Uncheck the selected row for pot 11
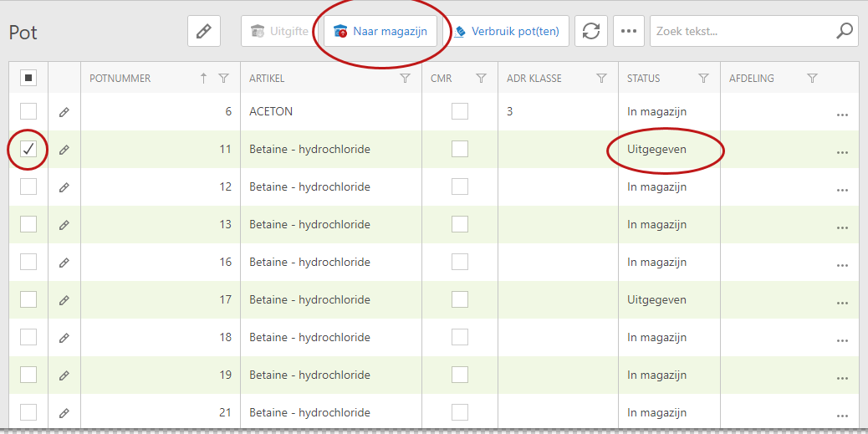The height and width of the screenshot is (434, 868). [x=28, y=149]
